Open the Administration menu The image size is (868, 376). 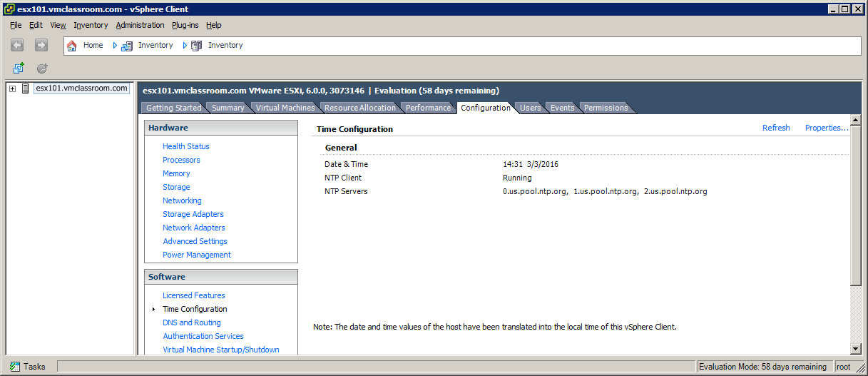point(140,25)
